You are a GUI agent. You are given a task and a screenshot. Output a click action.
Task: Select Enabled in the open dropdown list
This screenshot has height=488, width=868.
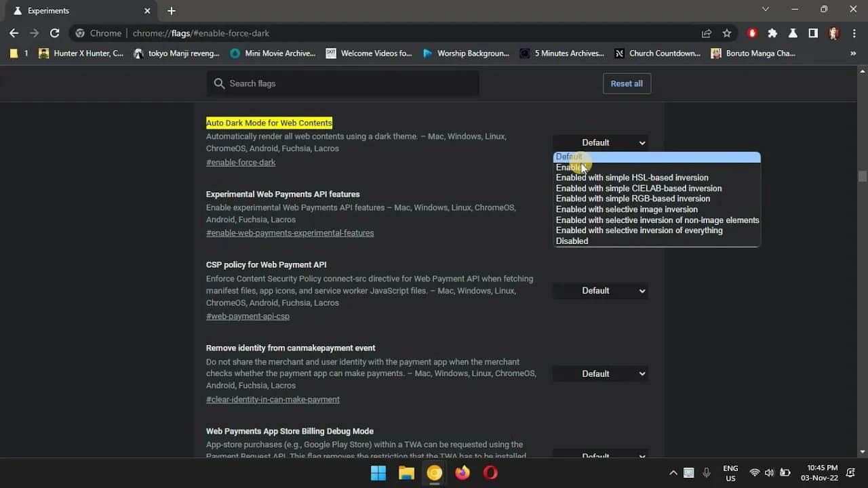pos(570,167)
